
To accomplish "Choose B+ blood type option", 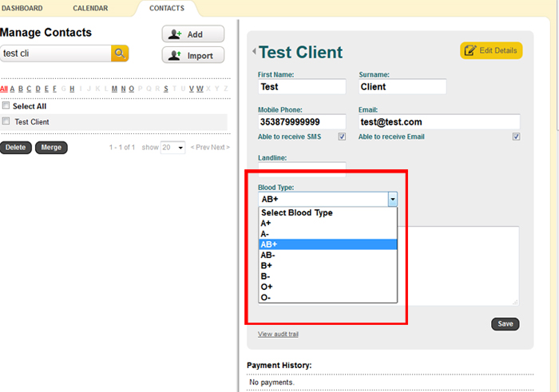I will point(327,266).
